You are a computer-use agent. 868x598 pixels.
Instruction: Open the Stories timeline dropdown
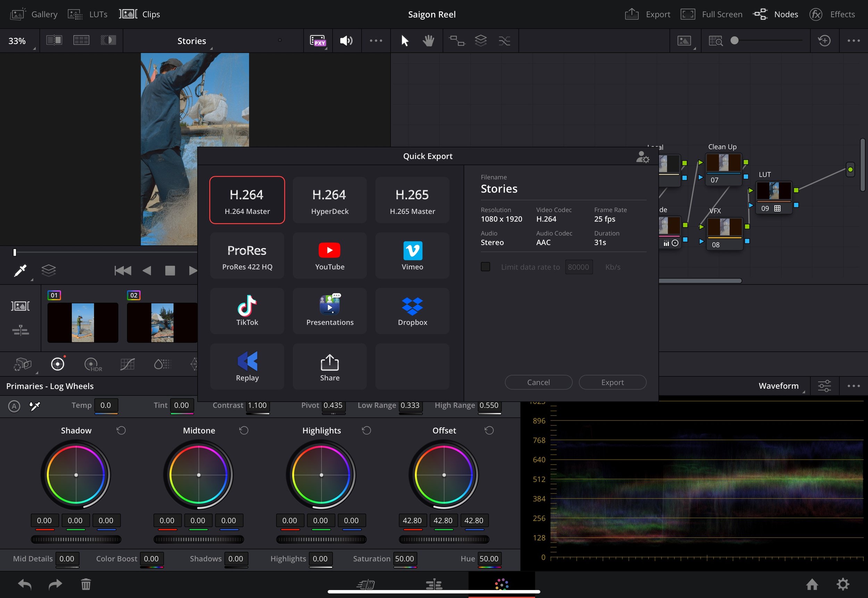(192, 41)
